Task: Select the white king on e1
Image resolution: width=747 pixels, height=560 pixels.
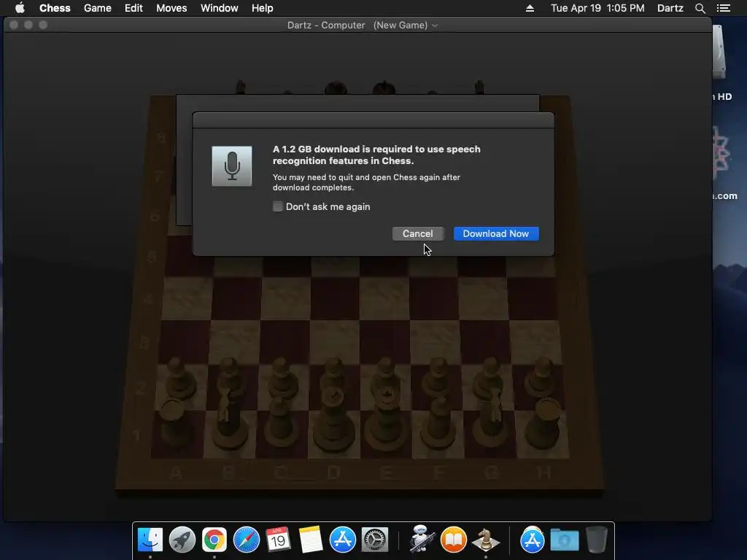Action: [x=387, y=419]
